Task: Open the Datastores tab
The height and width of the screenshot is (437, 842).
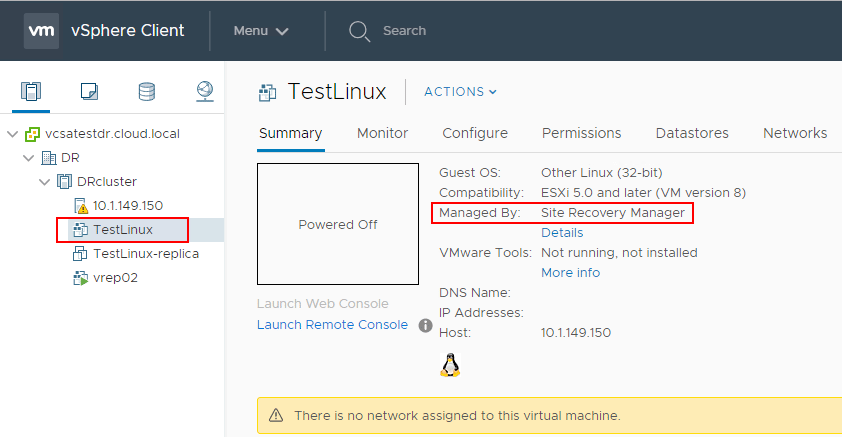Action: [692, 133]
